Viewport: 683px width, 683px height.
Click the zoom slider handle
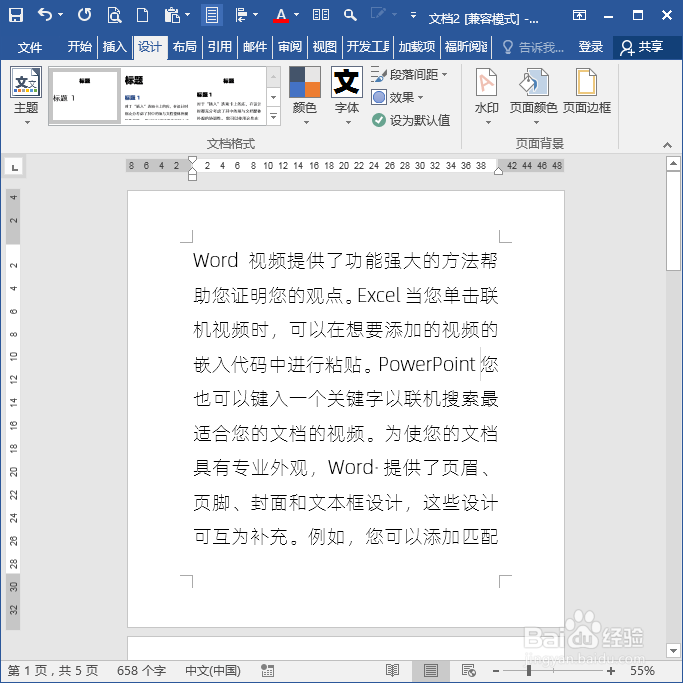tap(529, 671)
